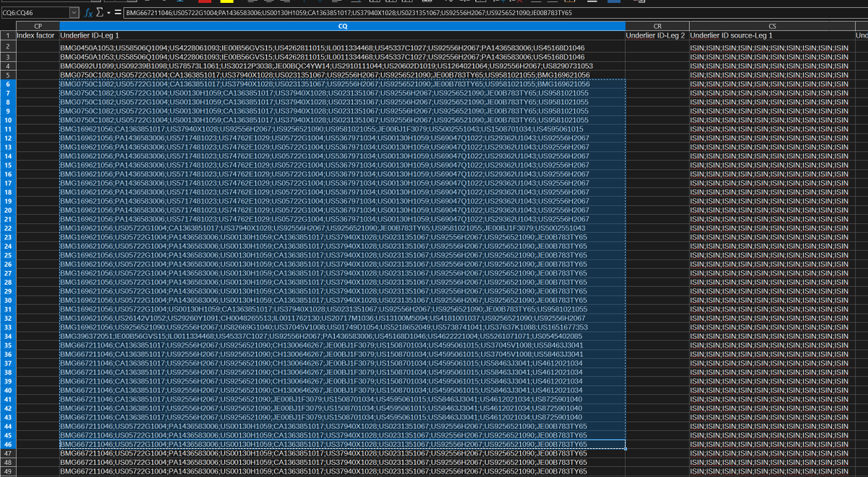Click CQ cell in row 33 starting BMG169621056;US9256521090

pos(341,327)
